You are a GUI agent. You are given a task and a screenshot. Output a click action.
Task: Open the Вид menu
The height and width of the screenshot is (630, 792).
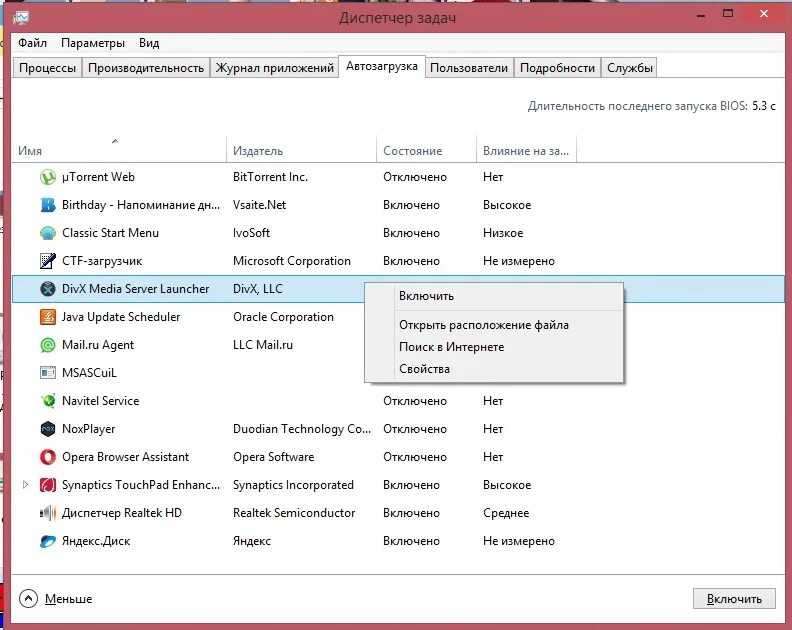(149, 43)
